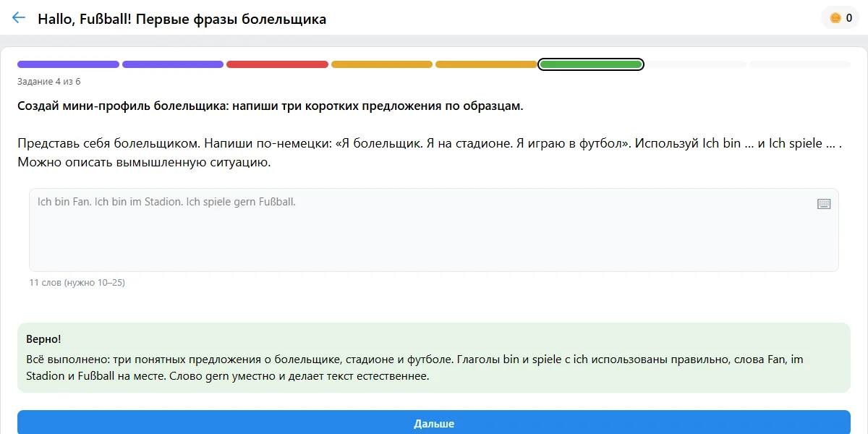Focus the German sentences text area
Viewport: 868px width, 434px height.
click(434, 230)
